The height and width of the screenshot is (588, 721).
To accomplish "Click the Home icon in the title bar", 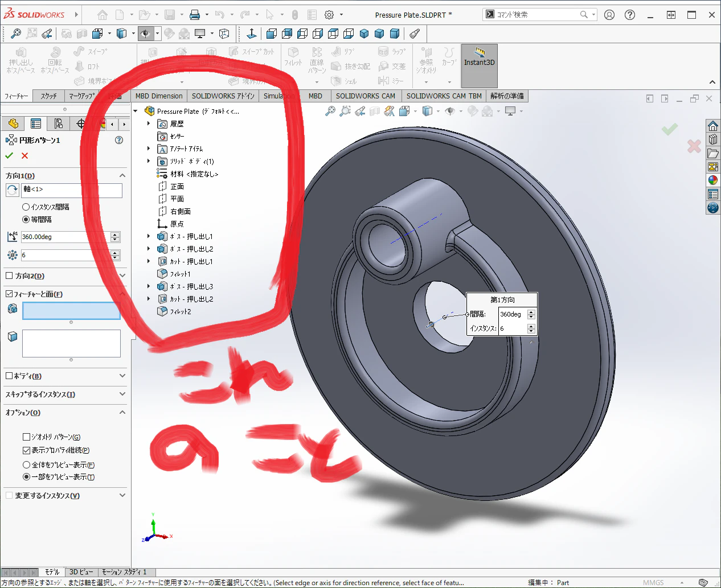I will (103, 15).
